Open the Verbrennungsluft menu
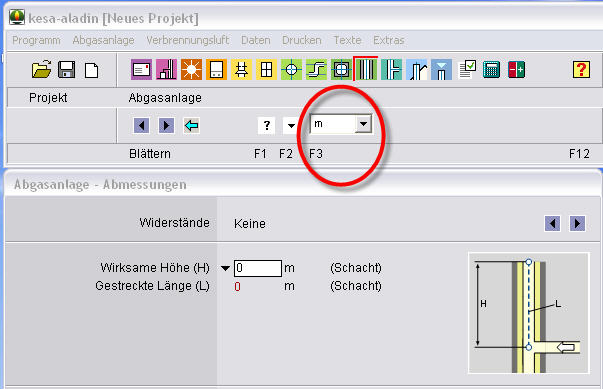The image size is (603, 389). [x=188, y=40]
